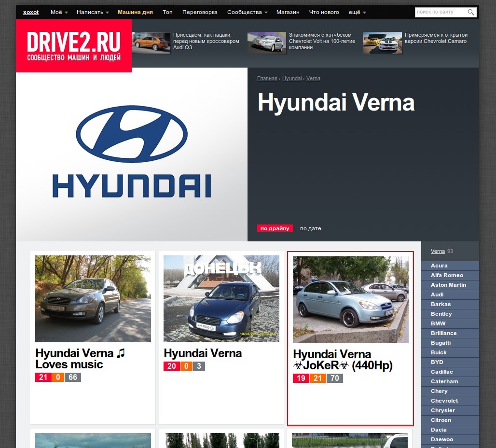496x448 pixels.
Task: Open the Моё dropdown menu
Action: pyautogui.click(x=59, y=12)
